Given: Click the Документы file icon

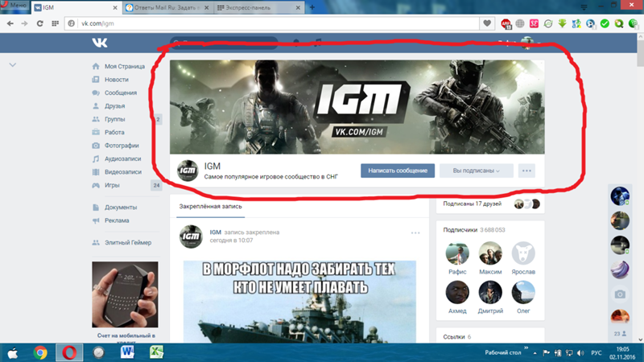Looking at the screenshot, I should tap(96, 208).
